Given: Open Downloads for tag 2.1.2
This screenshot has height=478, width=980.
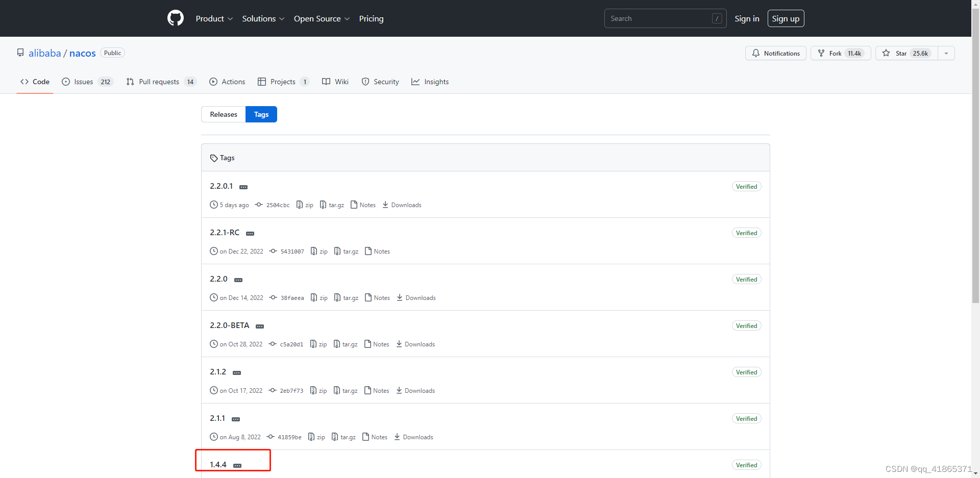Looking at the screenshot, I should click(x=415, y=391).
